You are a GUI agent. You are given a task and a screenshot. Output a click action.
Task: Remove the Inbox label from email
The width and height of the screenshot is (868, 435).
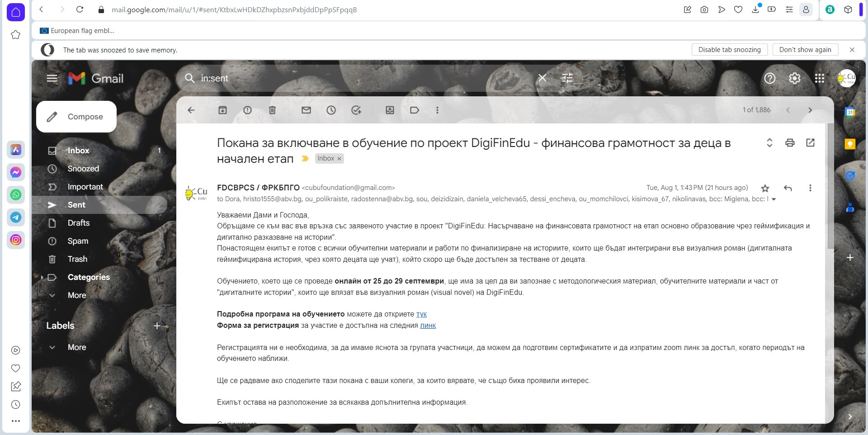tap(339, 159)
